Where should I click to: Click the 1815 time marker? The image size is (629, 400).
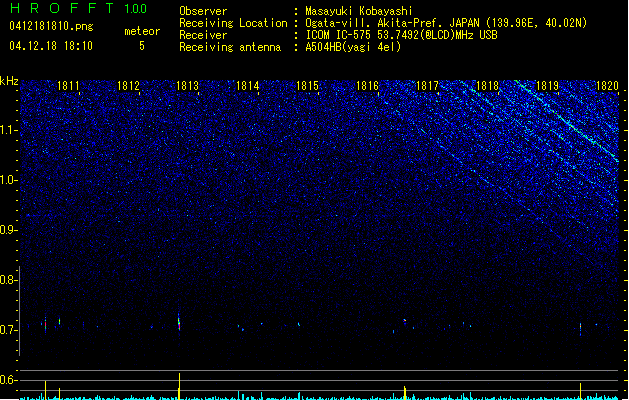307,86
